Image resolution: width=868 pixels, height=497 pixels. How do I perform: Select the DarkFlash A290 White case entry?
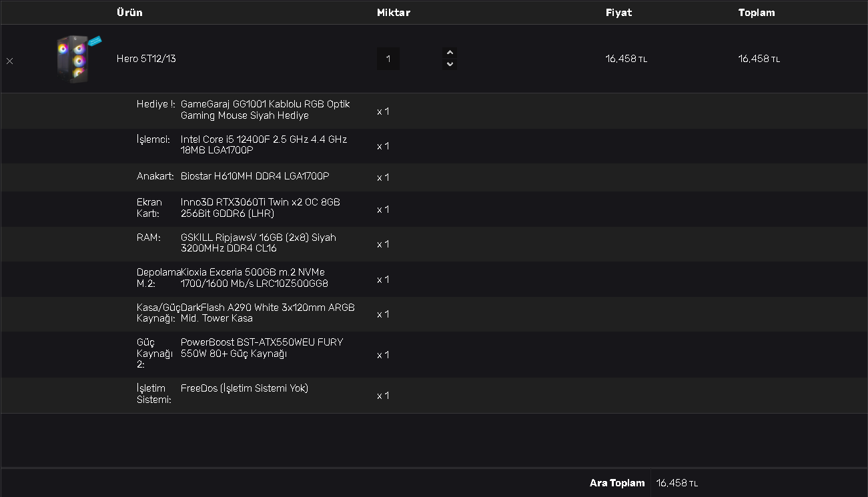click(268, 313)
